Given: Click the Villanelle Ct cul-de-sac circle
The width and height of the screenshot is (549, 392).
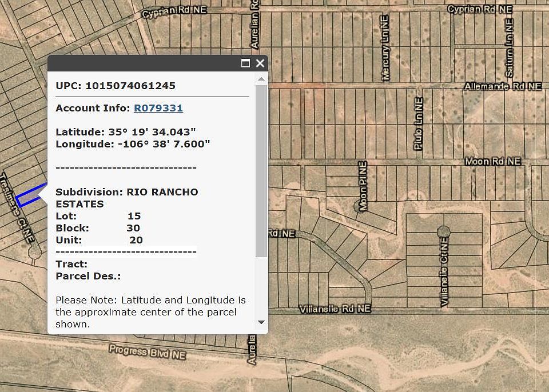Looking at the screenshot, I should coord(443,231).
